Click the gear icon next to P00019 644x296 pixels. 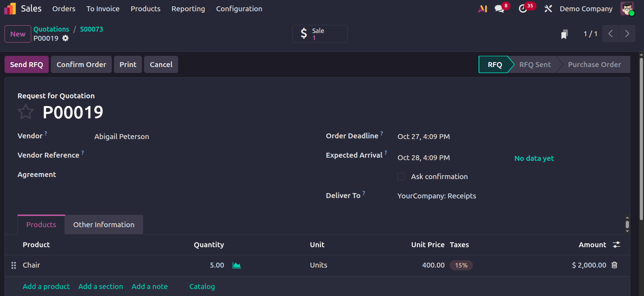click(x=65, y=38)
